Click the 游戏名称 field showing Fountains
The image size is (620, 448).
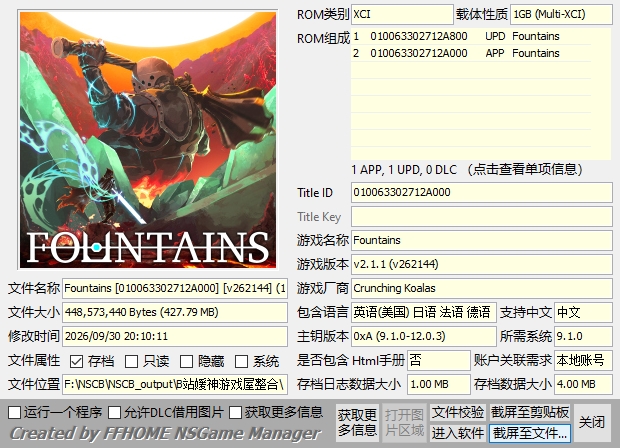pyautogui.click(x=482, y=240)
